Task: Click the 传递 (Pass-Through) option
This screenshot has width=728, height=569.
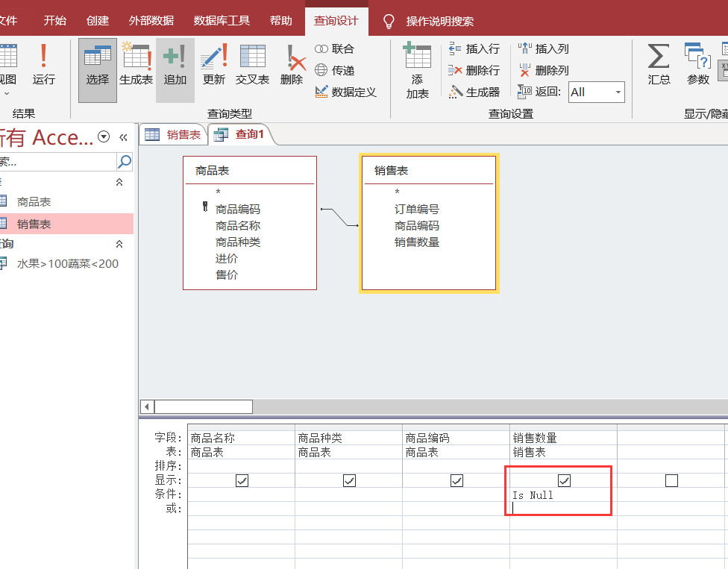Action: (335, 70)
